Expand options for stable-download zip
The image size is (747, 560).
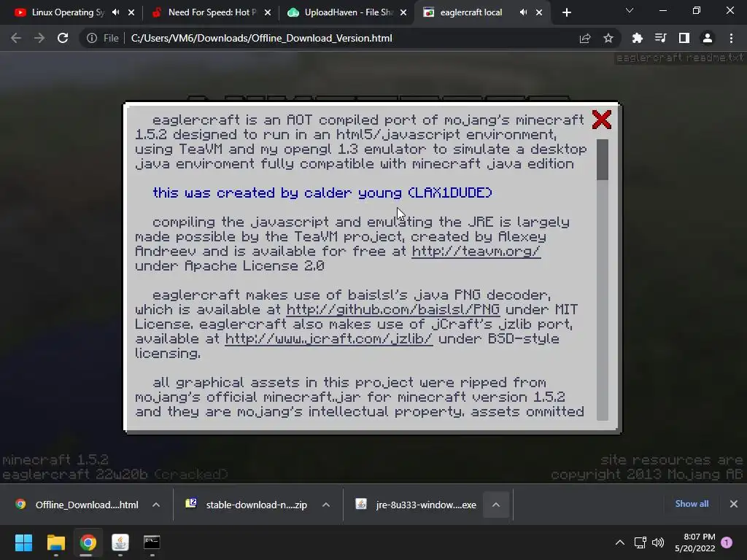click(326, 505)
